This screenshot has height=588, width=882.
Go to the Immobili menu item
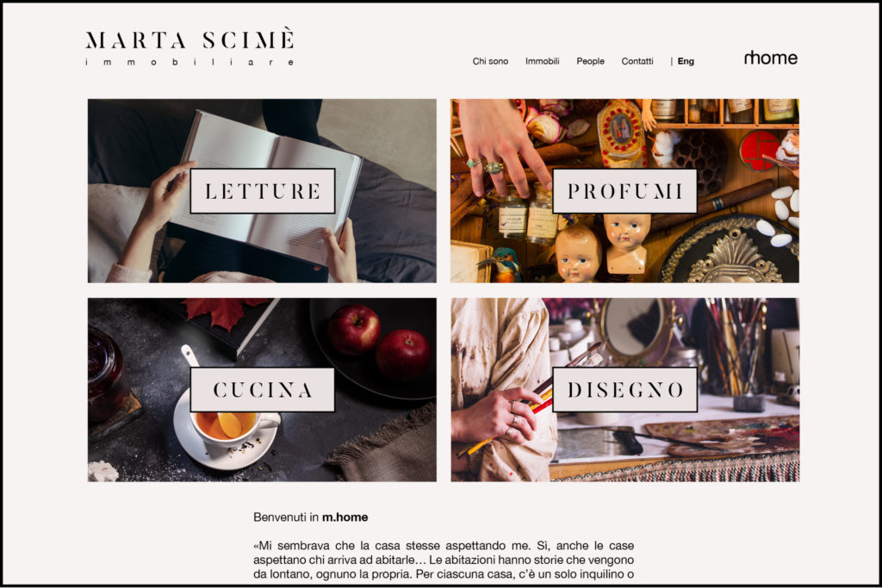[x=543, y=61]
